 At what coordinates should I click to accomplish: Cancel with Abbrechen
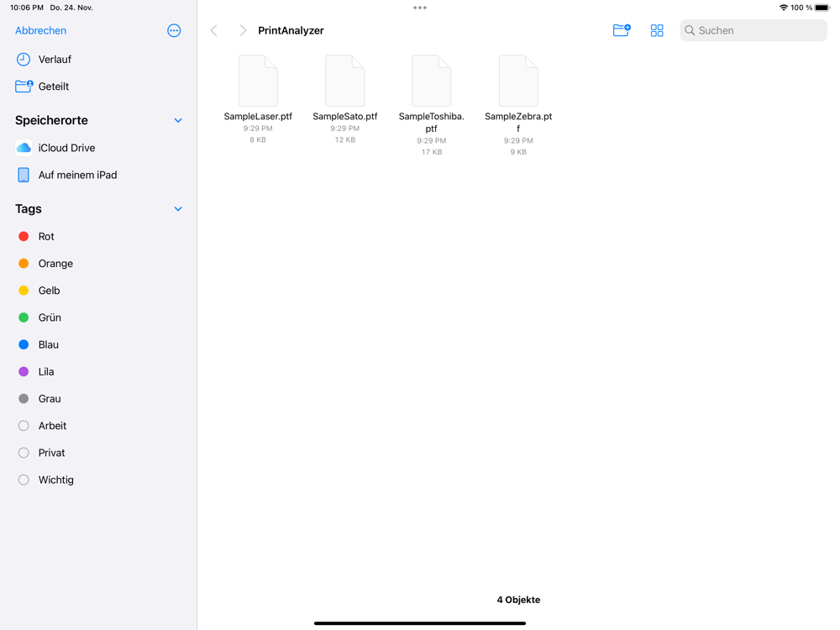coord(40,30)
